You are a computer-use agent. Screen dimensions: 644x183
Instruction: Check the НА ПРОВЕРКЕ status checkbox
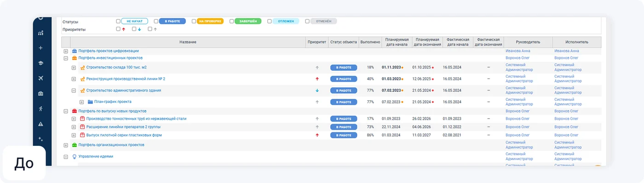point(194,21)
